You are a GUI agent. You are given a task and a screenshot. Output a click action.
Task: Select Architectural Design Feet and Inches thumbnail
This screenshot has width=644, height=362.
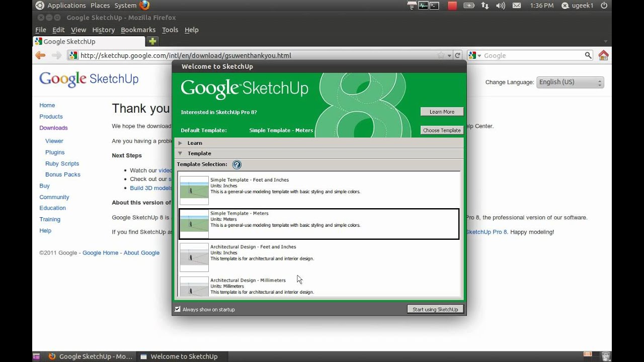(x=194, y=257)
